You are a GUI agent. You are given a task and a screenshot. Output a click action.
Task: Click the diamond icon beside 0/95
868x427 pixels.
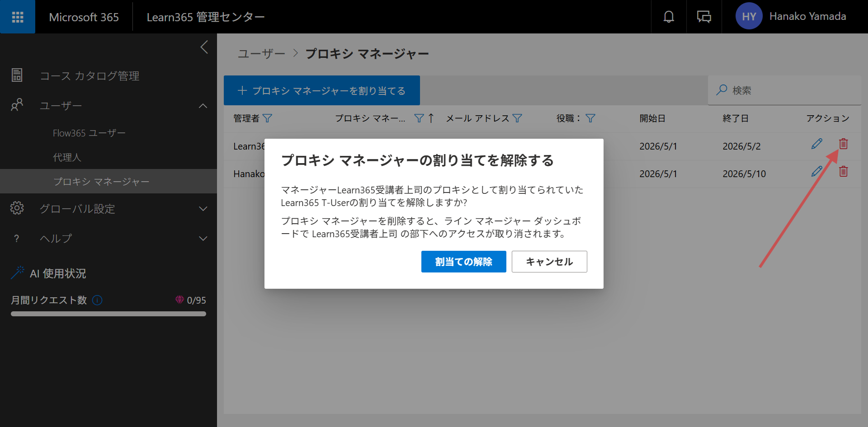coord(179,300)
